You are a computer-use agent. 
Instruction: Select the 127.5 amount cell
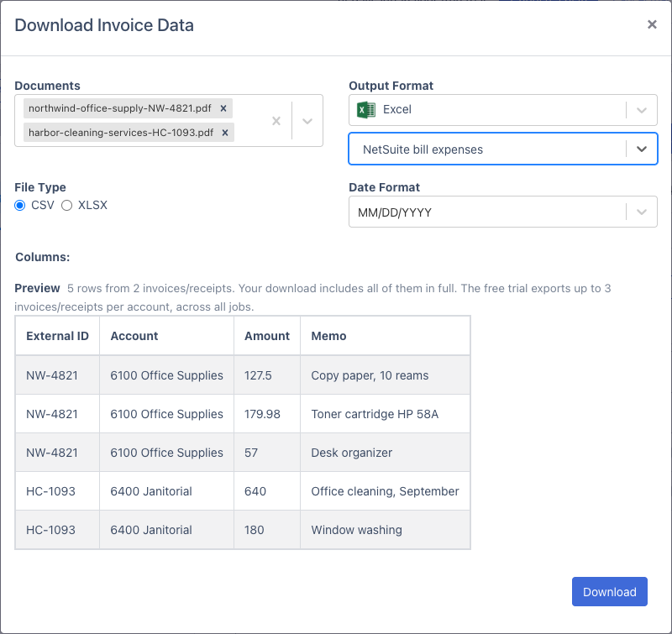pyautogui.click(x=267, y=375)
